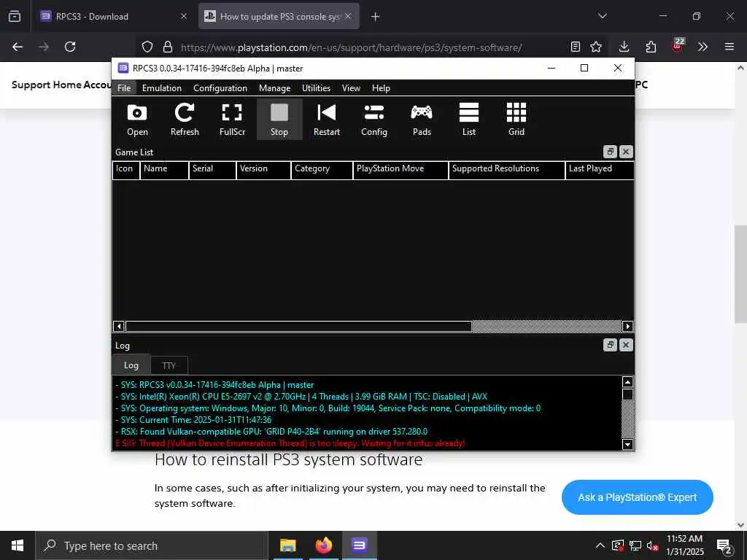Switch to the TTY tab

[169, 366]
